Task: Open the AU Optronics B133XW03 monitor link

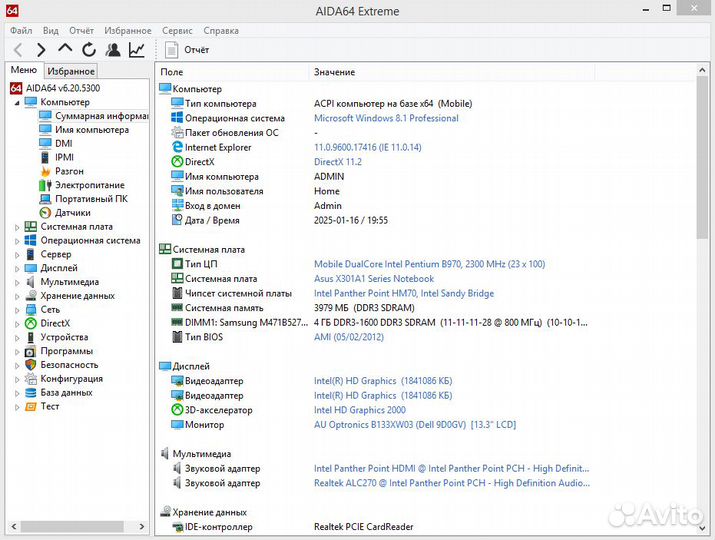Action: pyautogui.click(x=415, y=425)
